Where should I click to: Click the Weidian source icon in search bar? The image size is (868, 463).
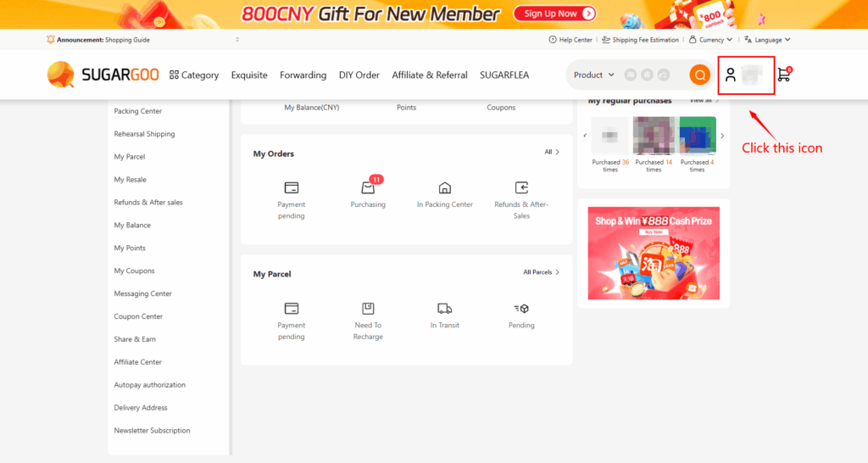click(663, 75)
